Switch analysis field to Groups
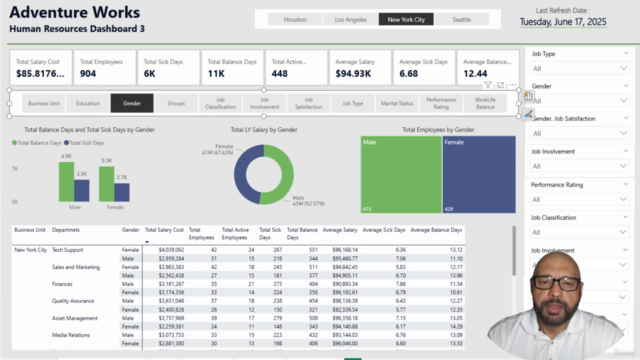 click(176, 103)
